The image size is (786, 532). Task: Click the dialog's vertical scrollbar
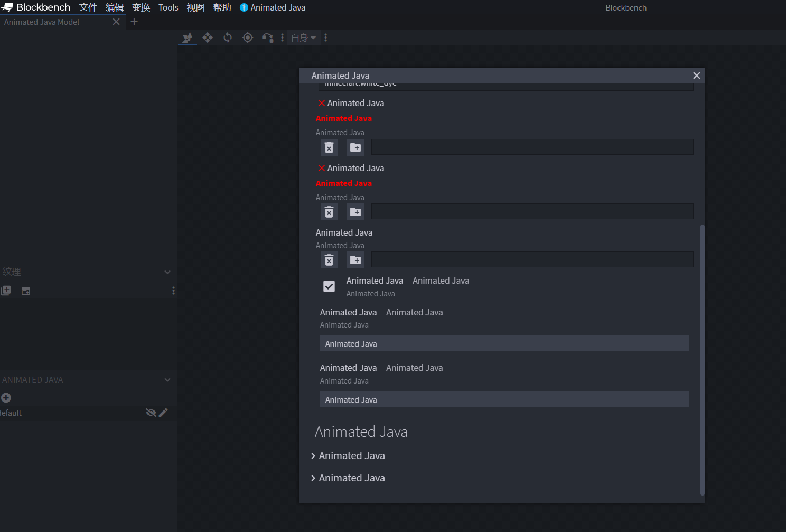(702, 359)
